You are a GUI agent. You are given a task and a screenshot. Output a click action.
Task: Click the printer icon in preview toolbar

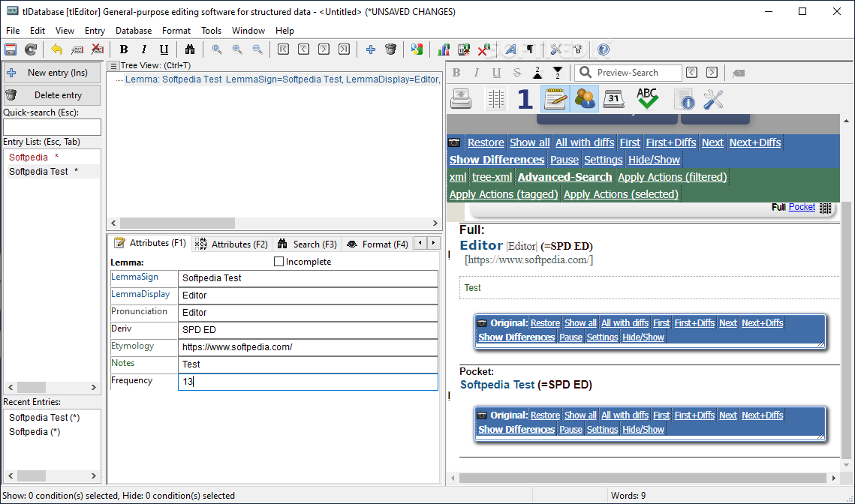pyautogui.click(x=461, y=99)
